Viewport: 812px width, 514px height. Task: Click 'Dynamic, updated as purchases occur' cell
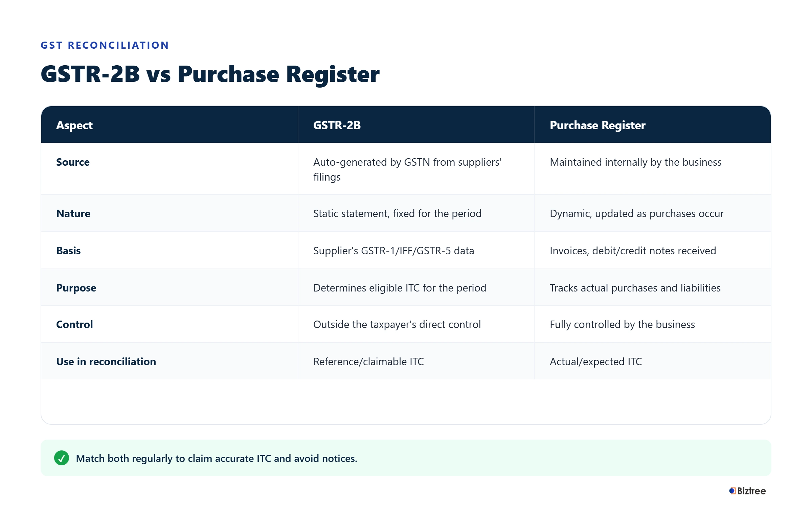[652, 213]
